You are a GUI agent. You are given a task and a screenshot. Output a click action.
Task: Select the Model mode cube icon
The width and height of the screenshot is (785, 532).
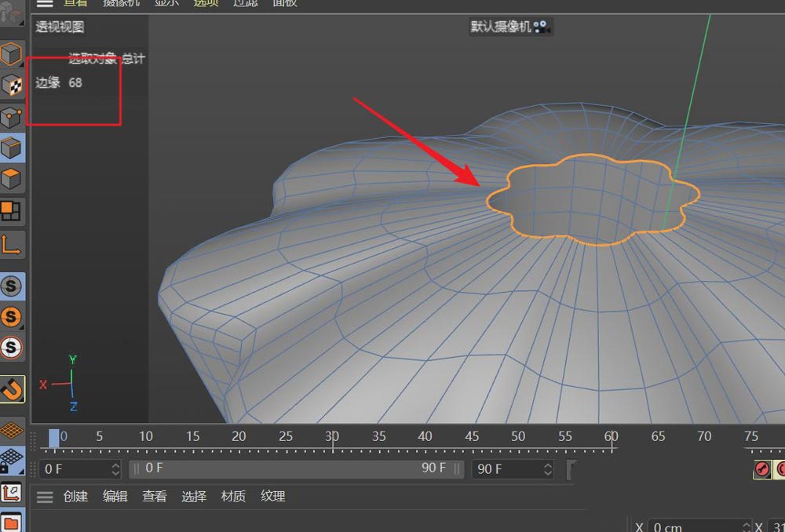[x=12, y=54]
